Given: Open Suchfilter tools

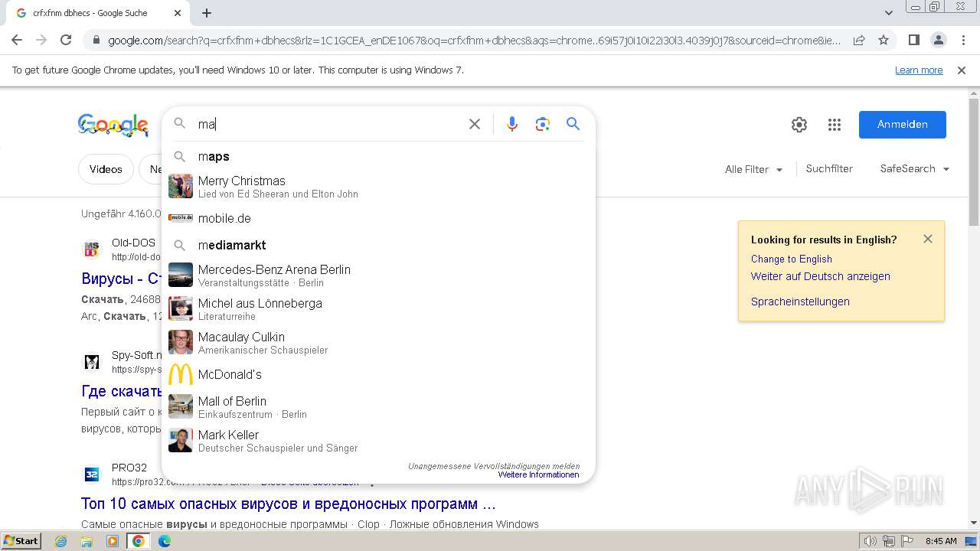Looking at the screenshot, I should point(829,168).
